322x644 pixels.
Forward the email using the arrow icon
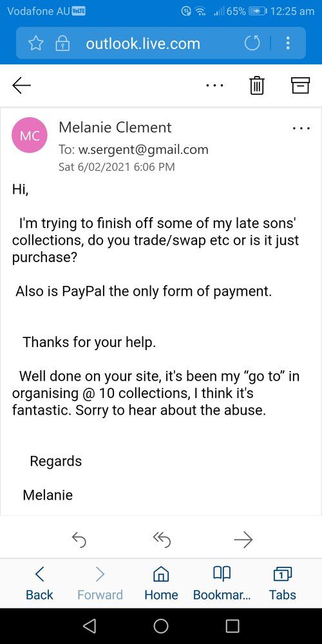point(243,540)
